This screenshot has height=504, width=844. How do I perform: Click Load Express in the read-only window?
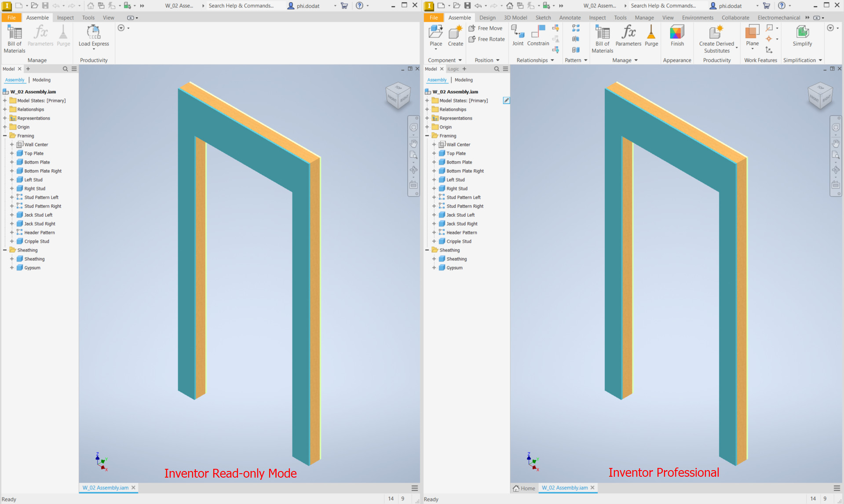(x=94, y=37)
